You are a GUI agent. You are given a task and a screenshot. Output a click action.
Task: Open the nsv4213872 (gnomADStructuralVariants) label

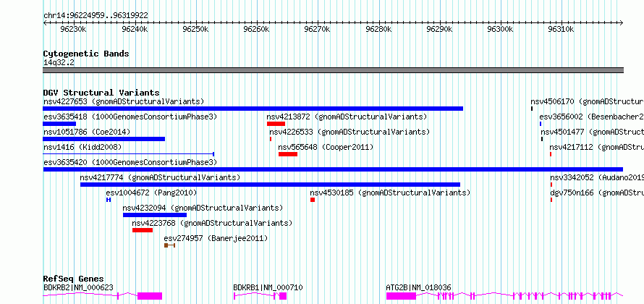[x=347, y=117]
